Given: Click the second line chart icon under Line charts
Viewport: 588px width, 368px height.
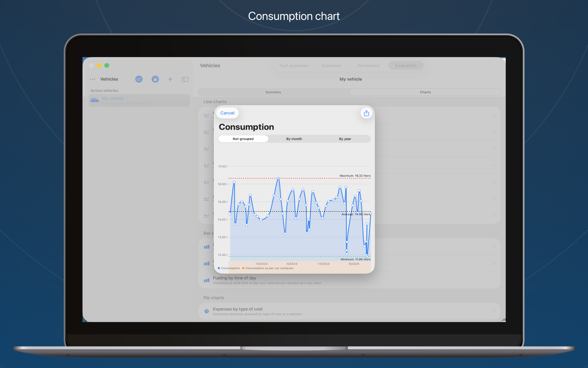Looking at the screenshot, I should (207, 132).
